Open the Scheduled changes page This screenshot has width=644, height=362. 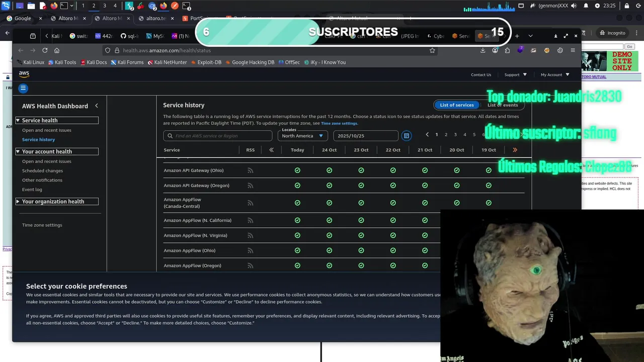click(42, 170)
